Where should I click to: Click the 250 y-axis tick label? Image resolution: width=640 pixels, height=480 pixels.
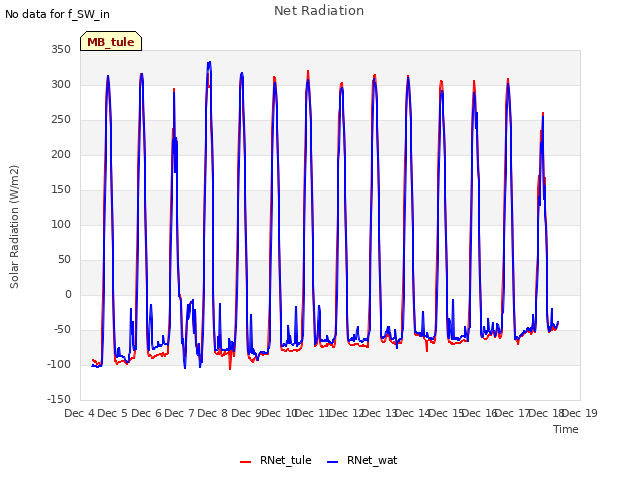coord(61,120)
